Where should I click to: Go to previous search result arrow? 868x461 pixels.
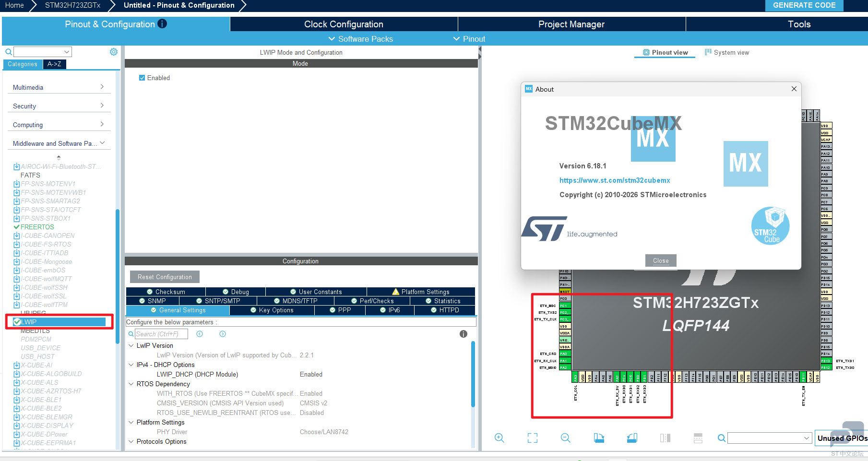click(x=200, y=334)
